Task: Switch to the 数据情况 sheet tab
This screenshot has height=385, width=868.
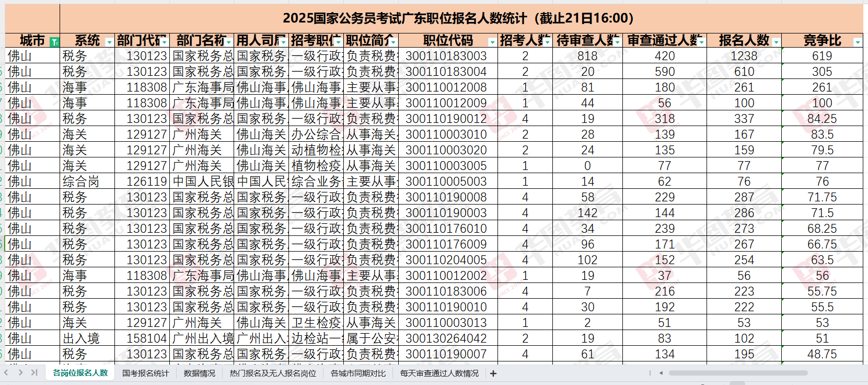Action: [x=200, y=373]
